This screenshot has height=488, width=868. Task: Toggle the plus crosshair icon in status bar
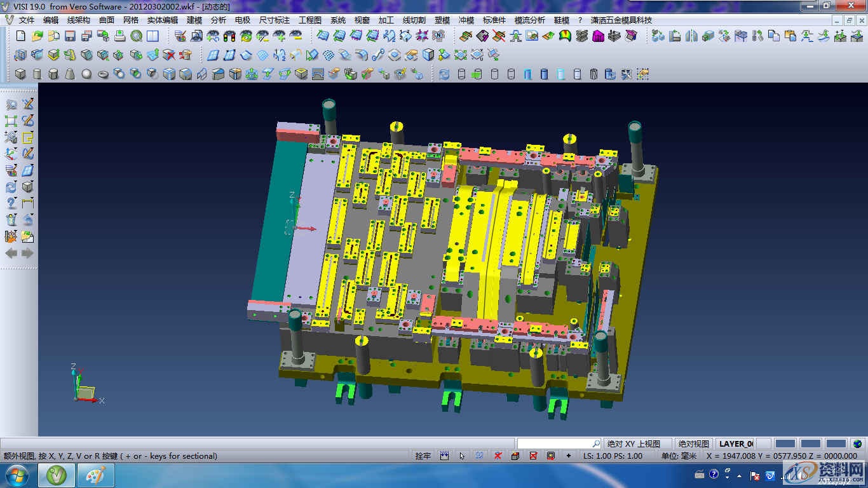pyautogui.click(x=568, y=456)
